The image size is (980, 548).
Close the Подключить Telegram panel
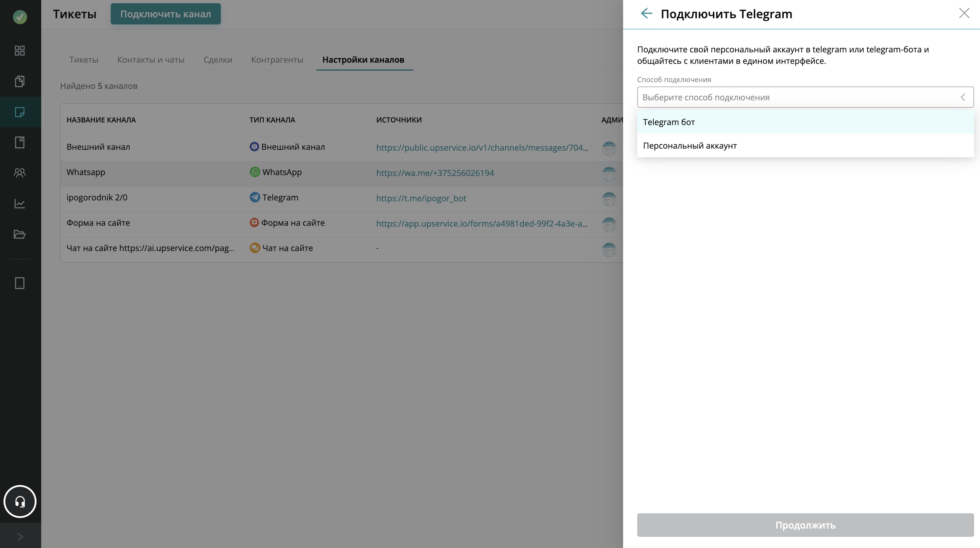(x=964, y=13)
